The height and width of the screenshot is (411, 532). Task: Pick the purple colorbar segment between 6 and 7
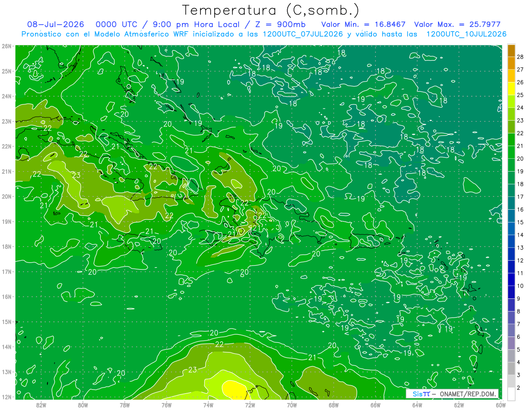[511, 331]
